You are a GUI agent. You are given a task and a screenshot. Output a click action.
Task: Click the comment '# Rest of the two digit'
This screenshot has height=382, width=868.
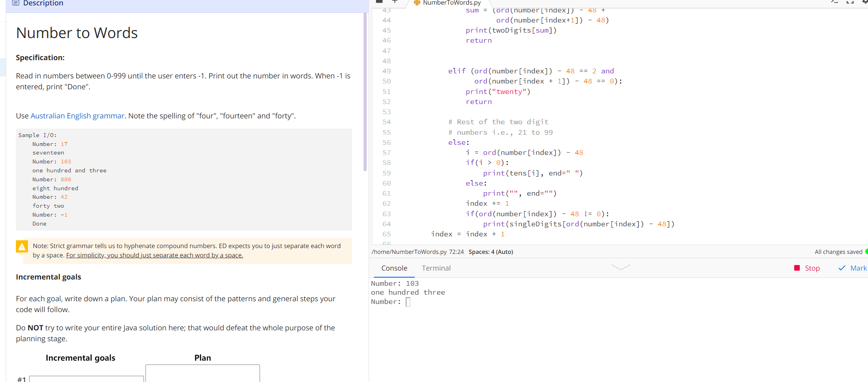[x=498, y=122]
